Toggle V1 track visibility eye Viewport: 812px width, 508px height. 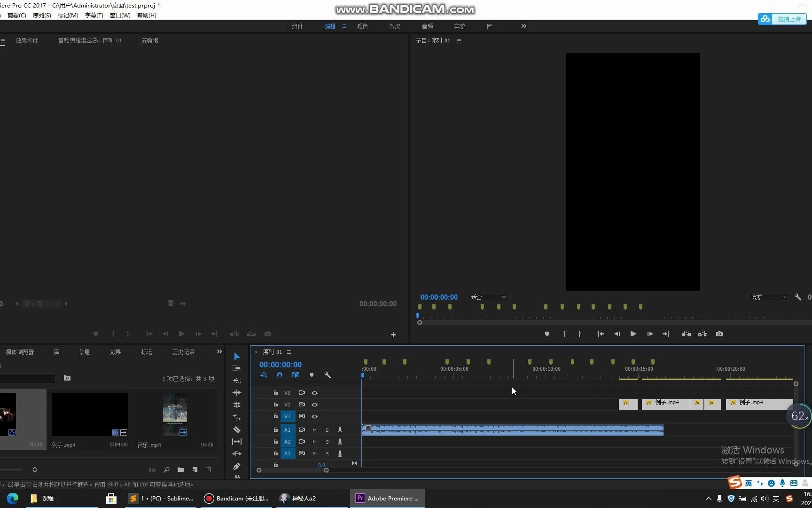pos(315,416)
